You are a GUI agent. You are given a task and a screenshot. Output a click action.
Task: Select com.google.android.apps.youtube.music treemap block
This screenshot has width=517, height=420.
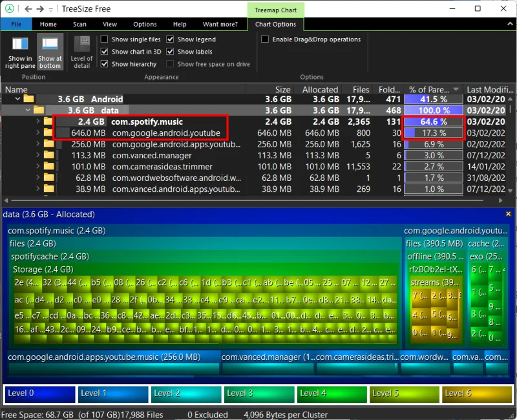coord(114,364)
